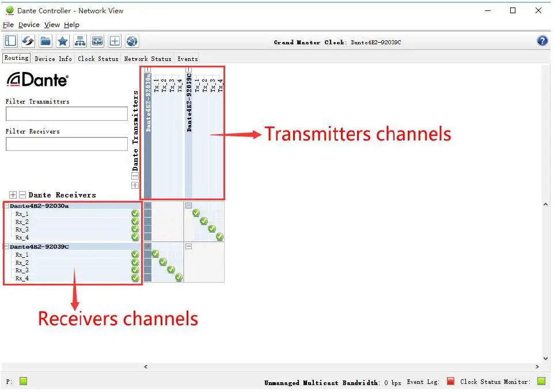Expand all Dante Receivers with plus box
Viewport: 554px width, 392px height.
tap(13, 195)
